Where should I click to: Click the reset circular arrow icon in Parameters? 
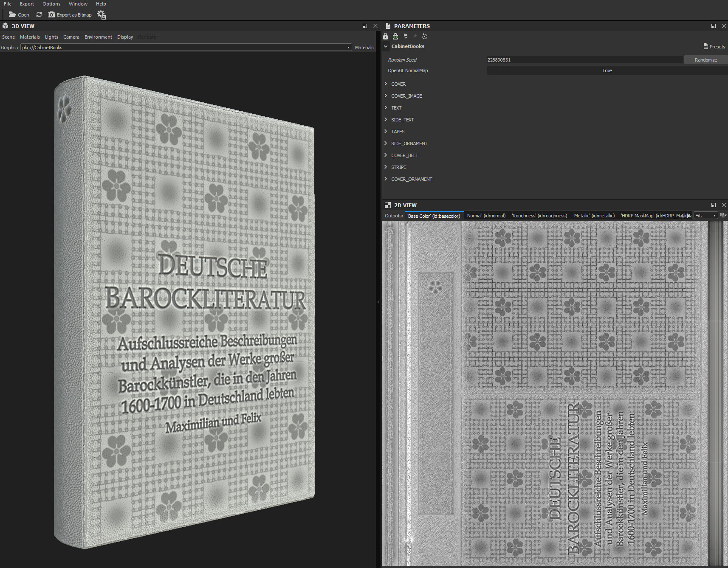425,37
